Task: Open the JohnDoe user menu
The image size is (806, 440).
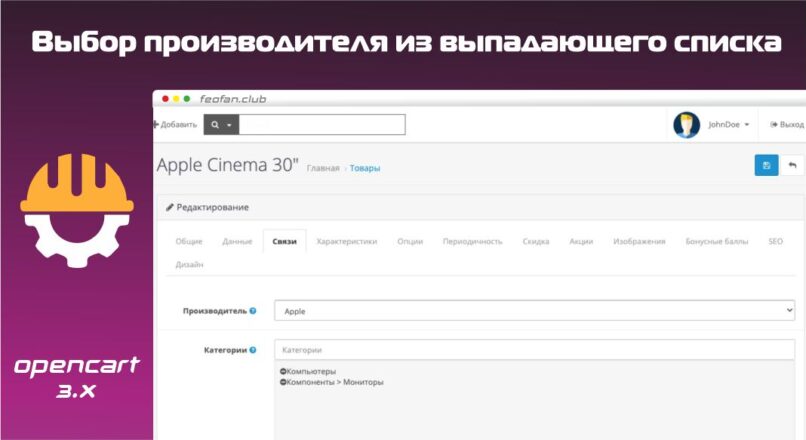Action: (x=728, y=124)
